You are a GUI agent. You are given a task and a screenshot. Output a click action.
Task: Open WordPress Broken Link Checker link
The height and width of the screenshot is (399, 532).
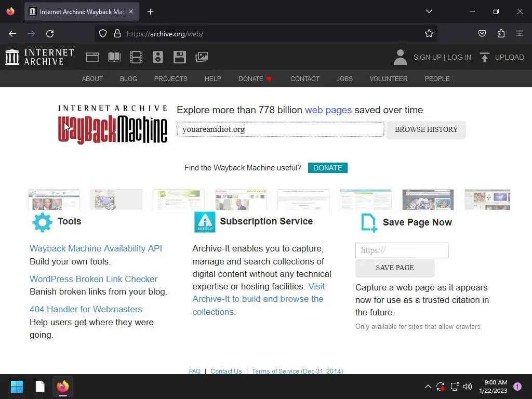click(94, 279)
